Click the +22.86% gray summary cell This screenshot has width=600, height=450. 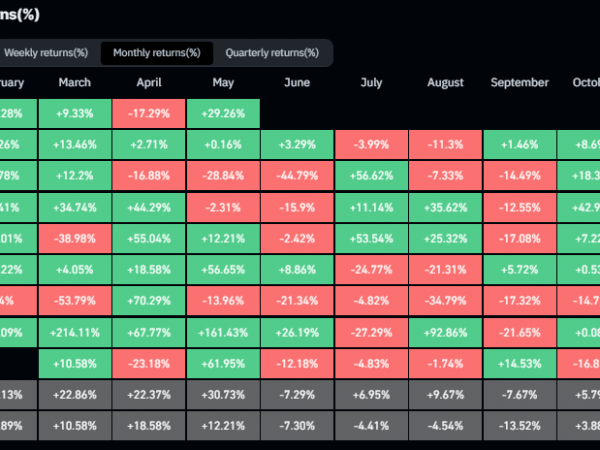pos(75,395)
